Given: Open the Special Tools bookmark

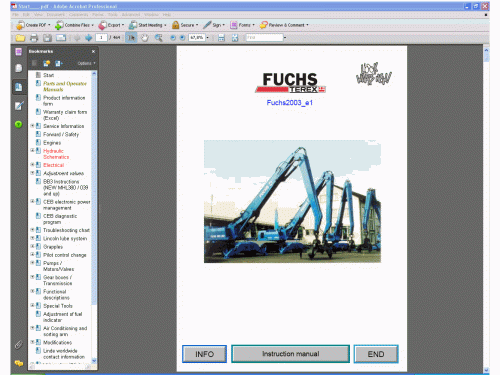Looking at the screenshot, I should (58, 306).
